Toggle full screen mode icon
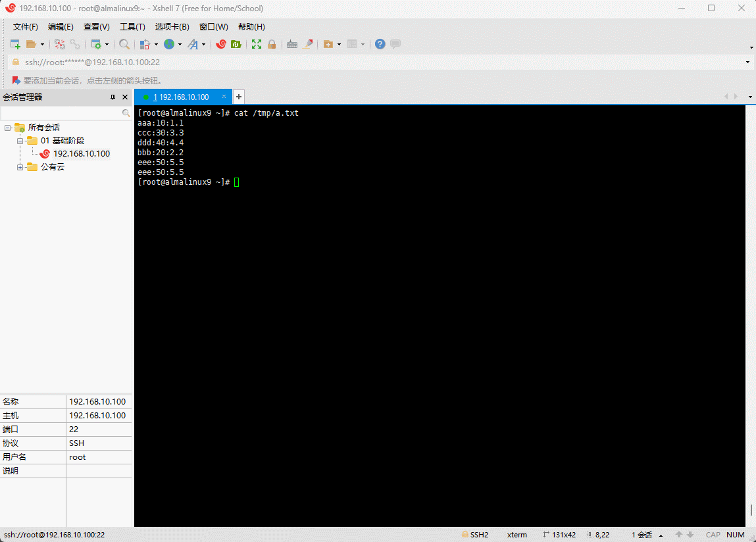Screen dimensions: 756x542 257,44
